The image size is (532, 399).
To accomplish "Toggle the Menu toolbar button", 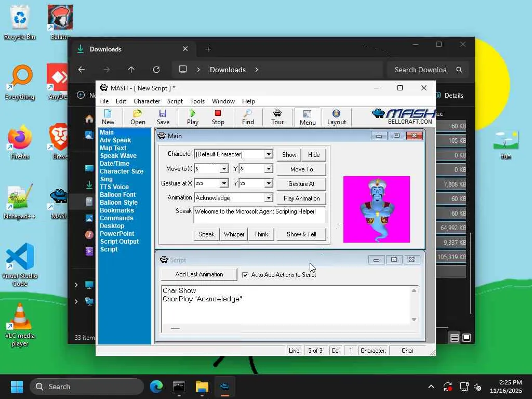I will tap(308, 117).
